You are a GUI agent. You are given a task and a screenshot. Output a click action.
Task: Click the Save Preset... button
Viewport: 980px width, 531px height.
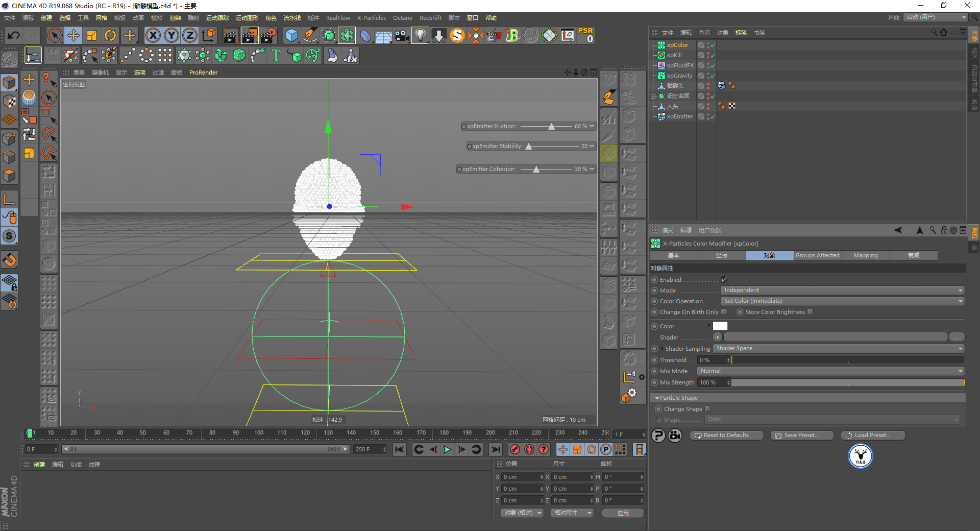802,436
